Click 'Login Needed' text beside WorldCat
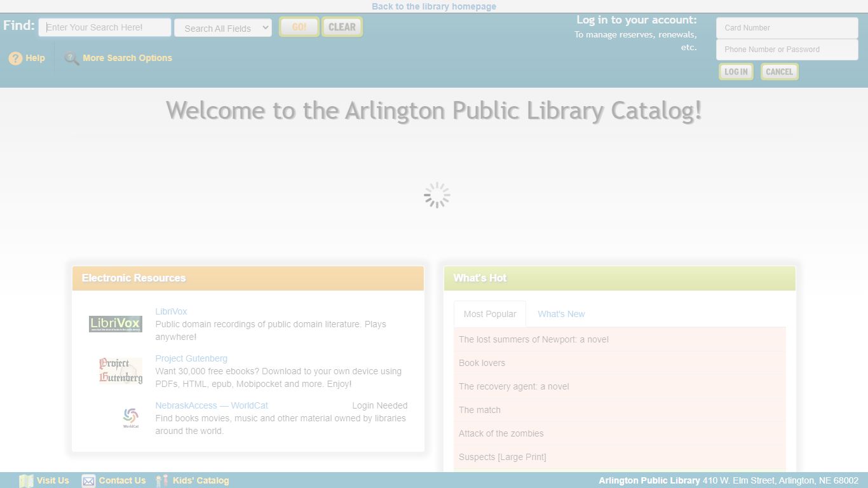Image resolution: width=868 pixels, height=488 pixels. pyautogui.click(x=380, y=405)
